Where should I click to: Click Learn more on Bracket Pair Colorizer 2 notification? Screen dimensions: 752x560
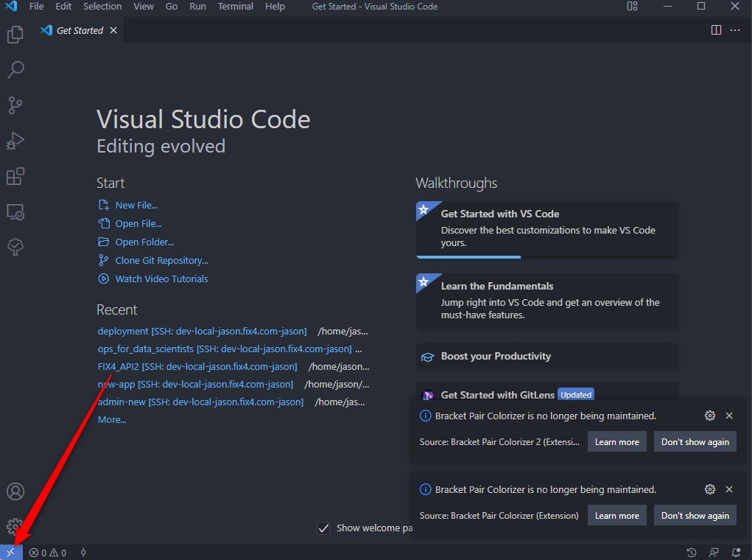[616, 442]
